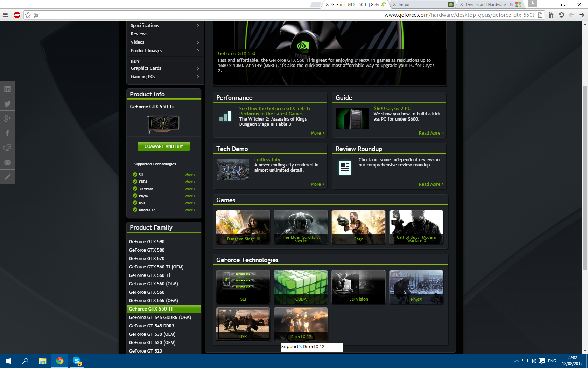Open Skype from the taskbar
588x368 pixels.
77,361
